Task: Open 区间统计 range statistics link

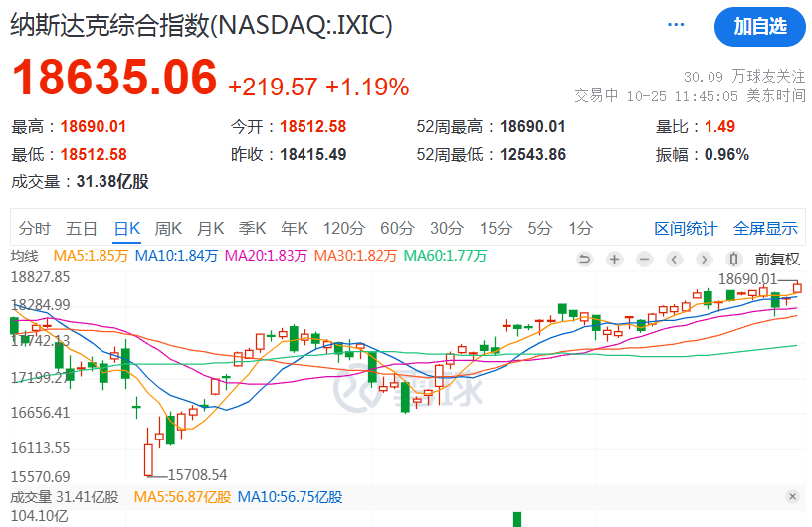Action: point(686,229)
